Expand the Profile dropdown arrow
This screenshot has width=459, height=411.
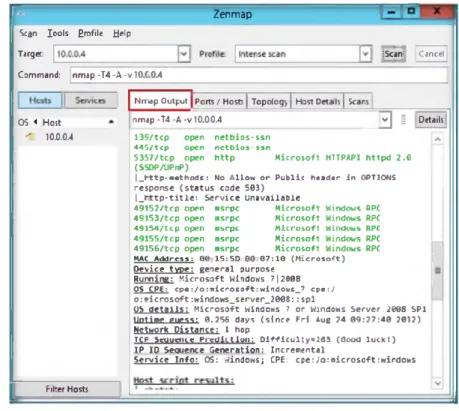pos(366,54)
